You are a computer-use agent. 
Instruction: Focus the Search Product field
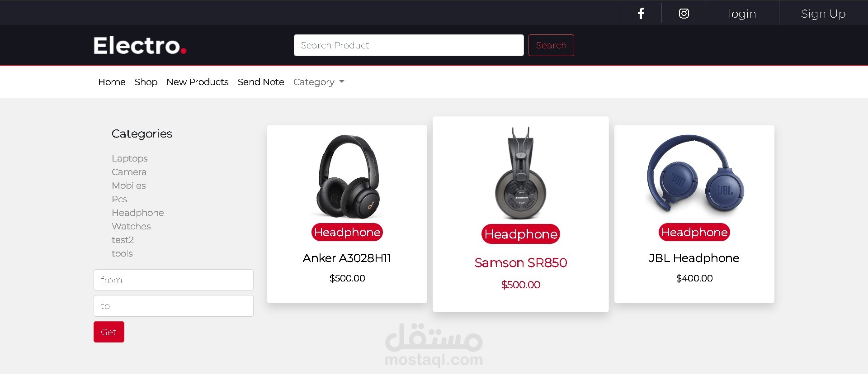pyautogui.click(x=409, y=45)
